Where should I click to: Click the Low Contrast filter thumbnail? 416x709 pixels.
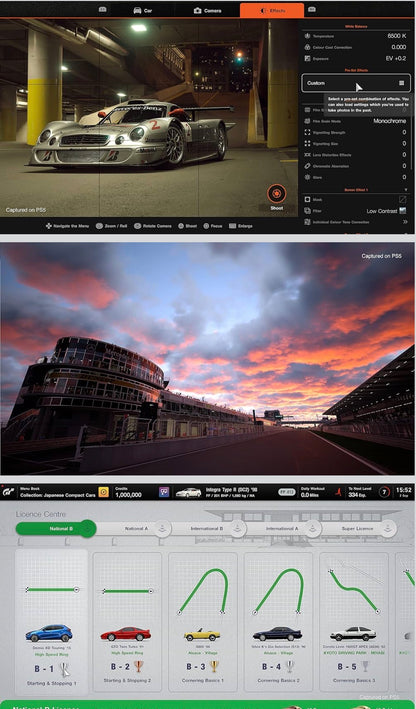click(x=402, y=211)
